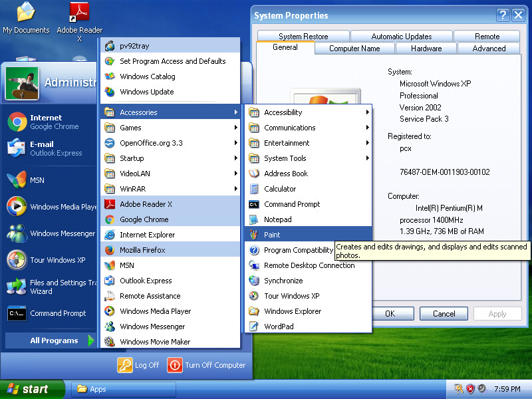This screenshot has height=399, width=532.
Task: Click the Mozilla Firefox program icon
Action: coord(110,250)
